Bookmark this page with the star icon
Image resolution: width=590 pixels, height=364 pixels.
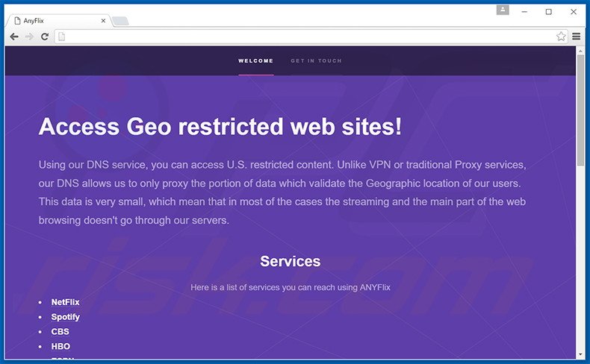click(561, 36)
